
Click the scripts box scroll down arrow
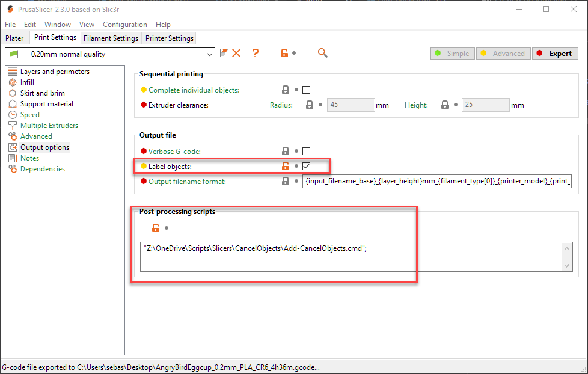click(x=566, y=266)
